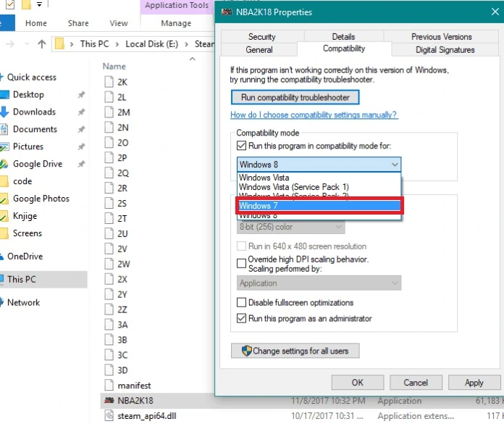Click Change settings for all users
504x424 pixels.
tap(295, 351)
